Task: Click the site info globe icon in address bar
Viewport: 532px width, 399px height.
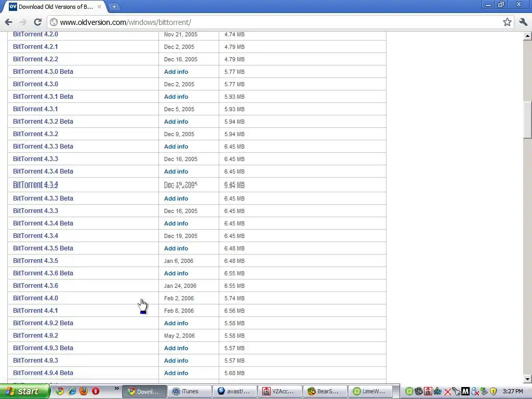Action: pos(54,22)
